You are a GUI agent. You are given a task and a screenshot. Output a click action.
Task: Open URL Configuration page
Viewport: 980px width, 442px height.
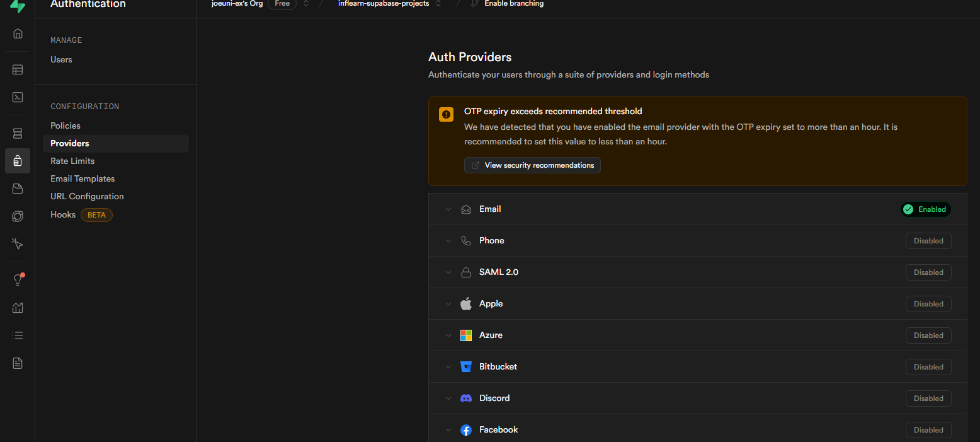[x=87, y=196]
